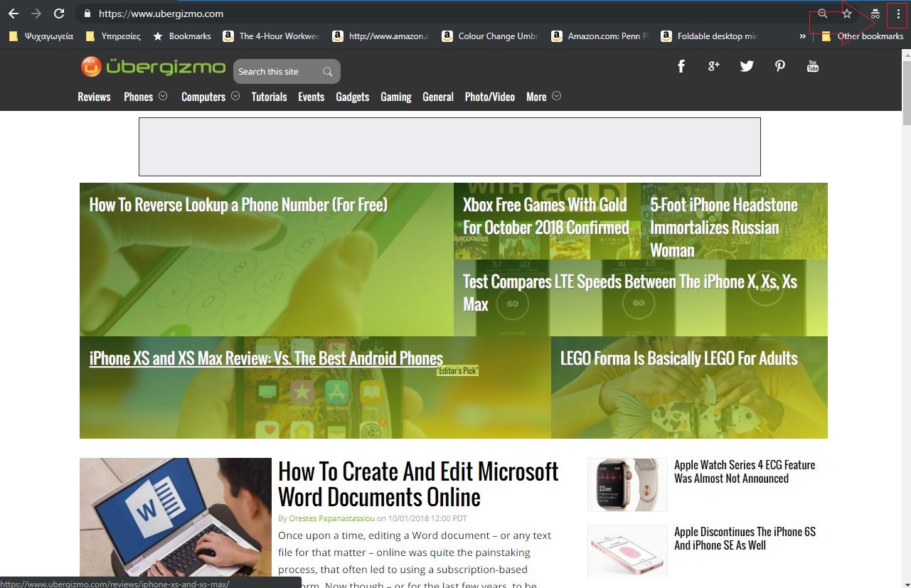Open Übergizmo's Pinterest icon
The image size is (911, 588).
[780, 66]
